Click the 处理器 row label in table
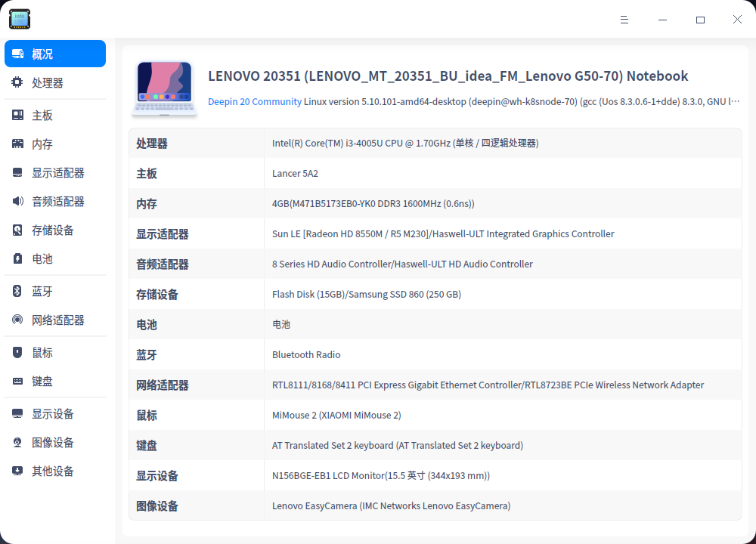The image size is (756, 544). tap(152, 144)
